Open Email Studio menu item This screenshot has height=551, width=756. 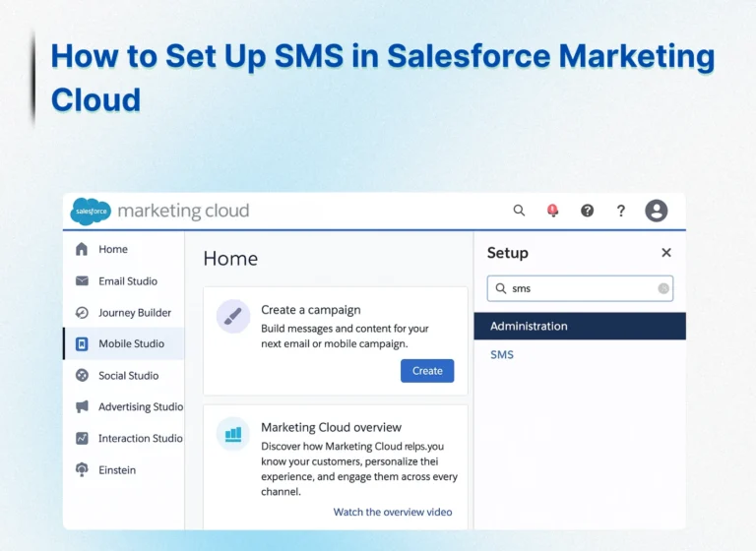123,280
